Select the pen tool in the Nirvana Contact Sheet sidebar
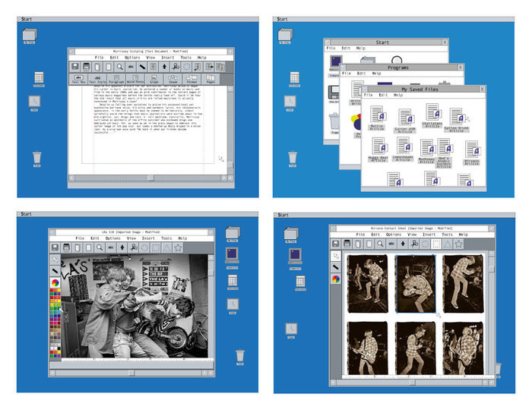Screen dimensions: 532x413 pos(336,267)
